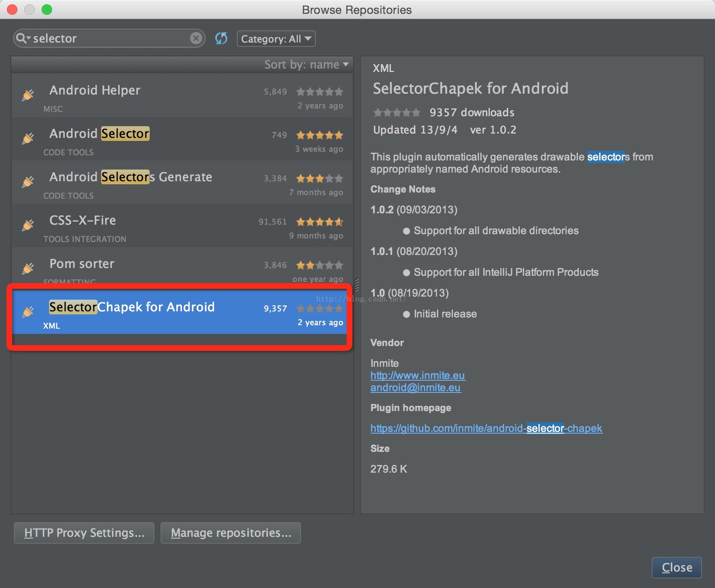Click the red window close button

[12, 10]
